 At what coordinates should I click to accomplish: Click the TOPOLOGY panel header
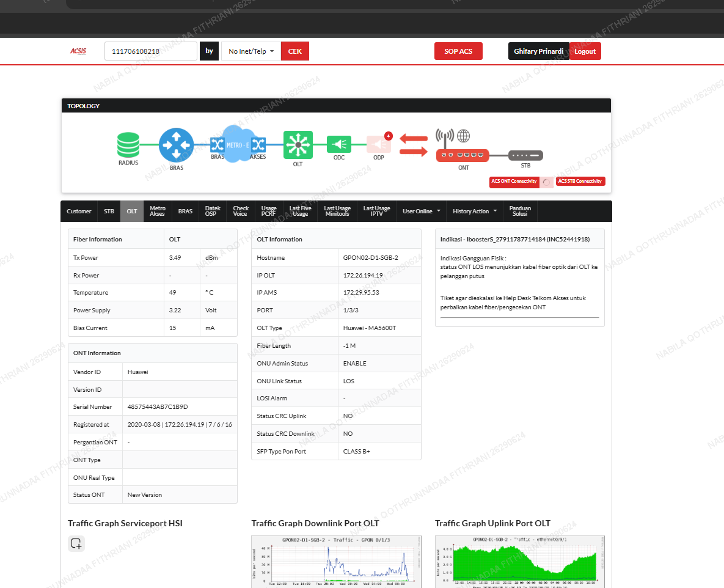click(336, 106)
